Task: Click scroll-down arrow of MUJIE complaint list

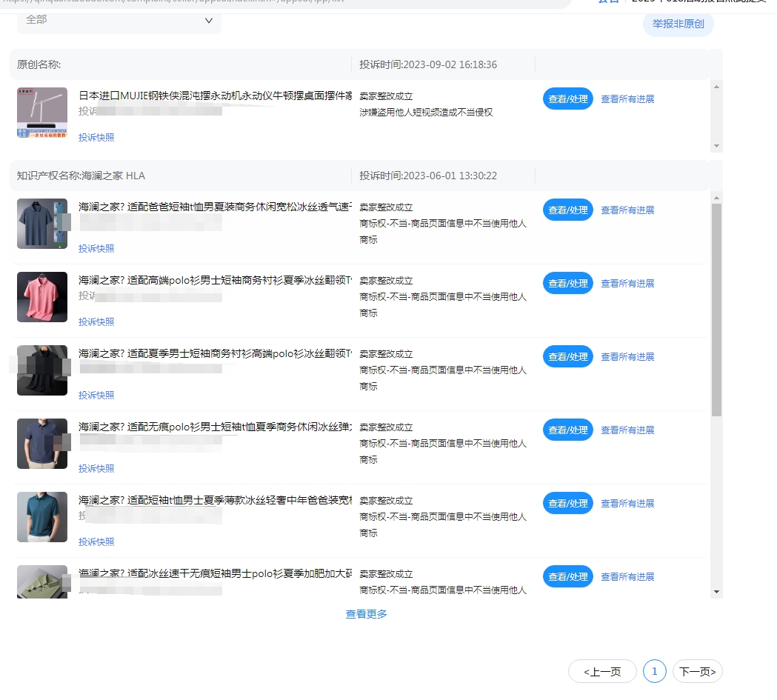Action: click(716, 146)
